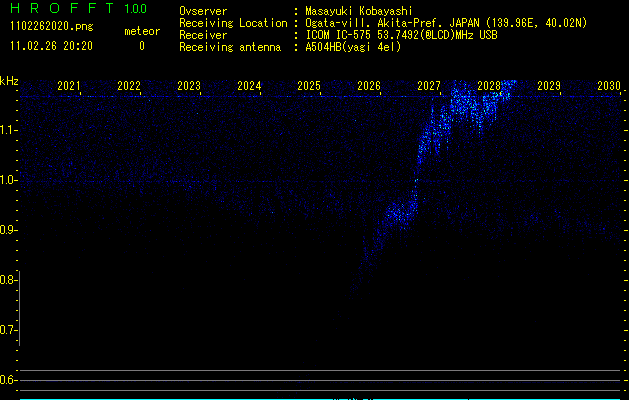Select the file name 1102262020.png
Image resolution: width=629 pixels, height=400 pixels.
click(52, 27)
